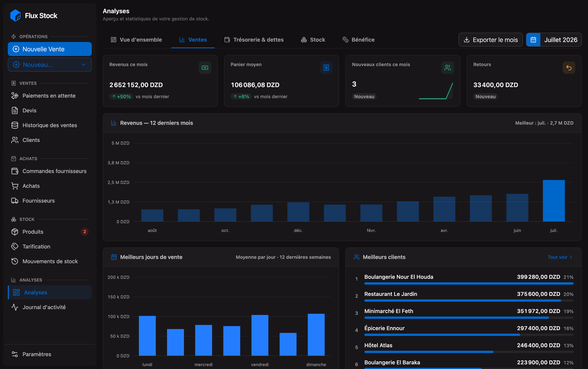
Task: Click the Flux Stock cube logo
Action: pos(15,15)
